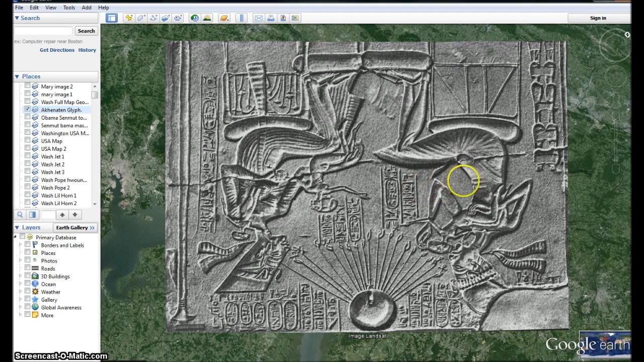Collapse the Layers panel triangle
The image size is (644, 362).
[17, 228]
